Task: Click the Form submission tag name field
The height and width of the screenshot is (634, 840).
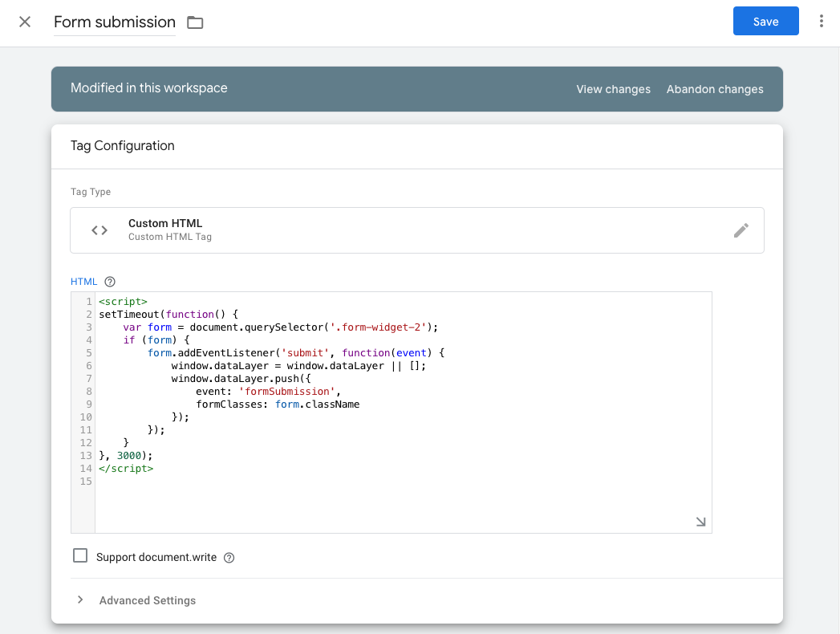Action: tap(115, 22)
